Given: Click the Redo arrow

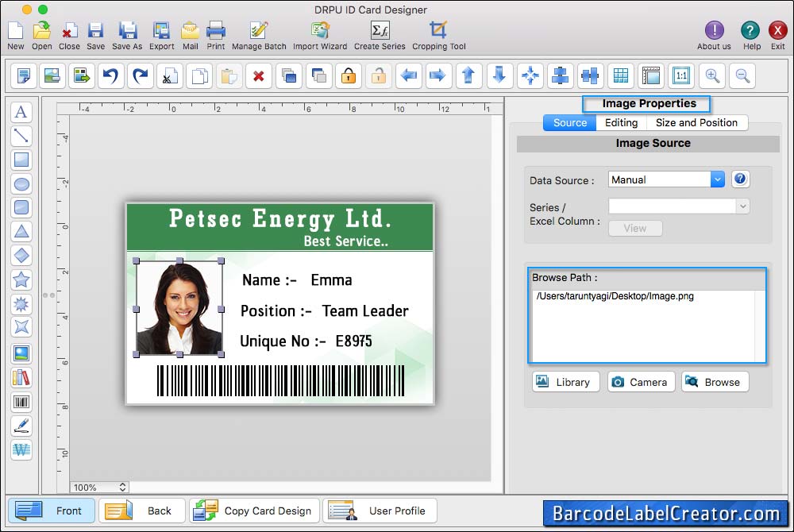Looking at the screenshot, I should click(x=141, y=76).
